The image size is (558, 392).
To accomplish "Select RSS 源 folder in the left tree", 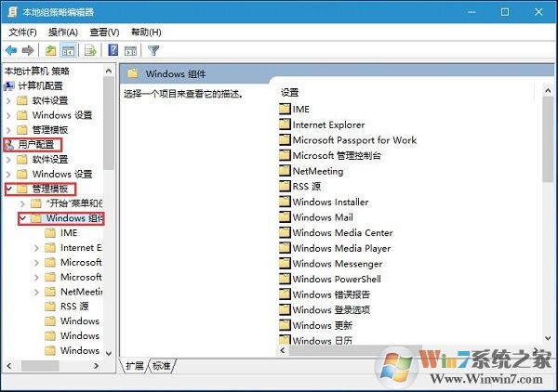I will [x=67, y=306].
